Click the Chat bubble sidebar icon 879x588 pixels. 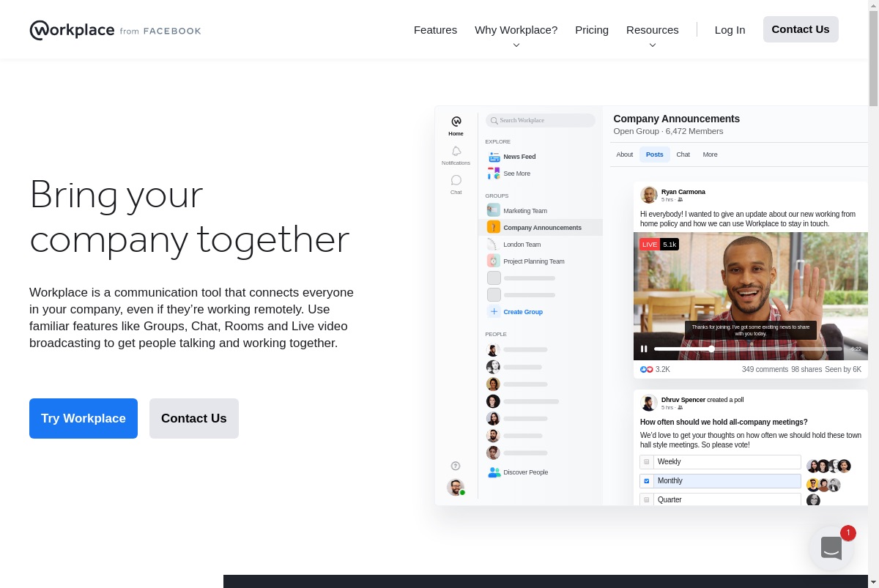tap(456, 180)
